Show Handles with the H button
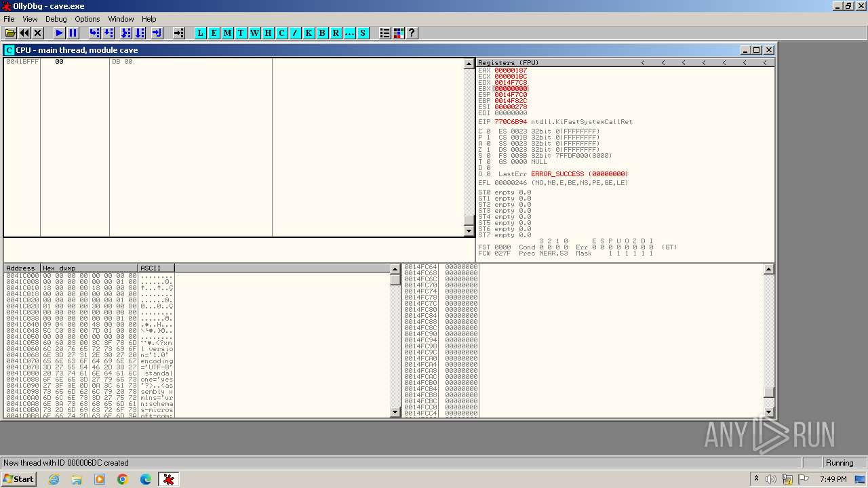The image size is (868, 488). tap(268, 33)
